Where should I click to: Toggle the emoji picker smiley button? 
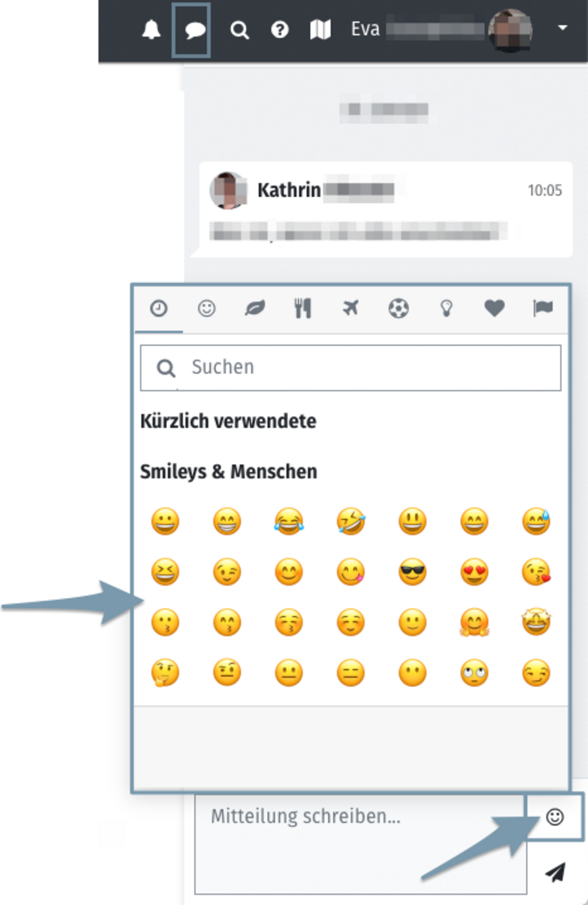click(555, 817)
